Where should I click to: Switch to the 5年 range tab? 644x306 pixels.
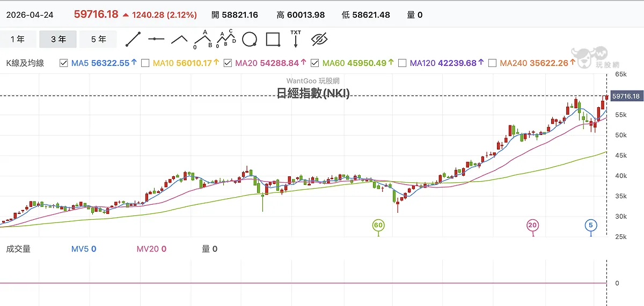(x=99, y=39)
